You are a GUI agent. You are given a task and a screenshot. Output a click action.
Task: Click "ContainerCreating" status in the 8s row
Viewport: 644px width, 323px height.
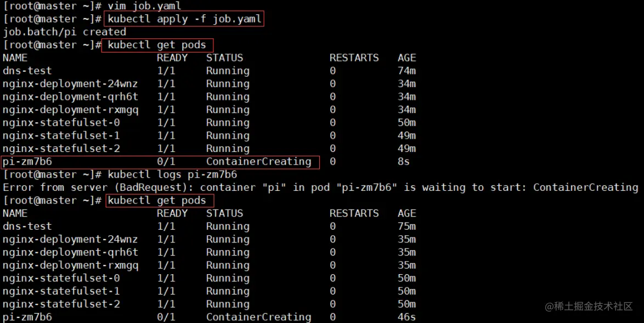tap(259, 162)
